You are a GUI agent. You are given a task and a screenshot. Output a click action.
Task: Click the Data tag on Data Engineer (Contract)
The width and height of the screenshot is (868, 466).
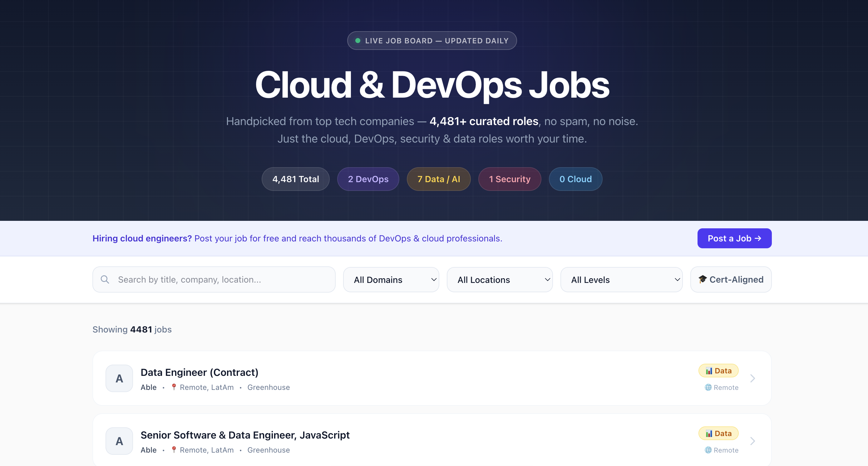[x=718, y=371]
